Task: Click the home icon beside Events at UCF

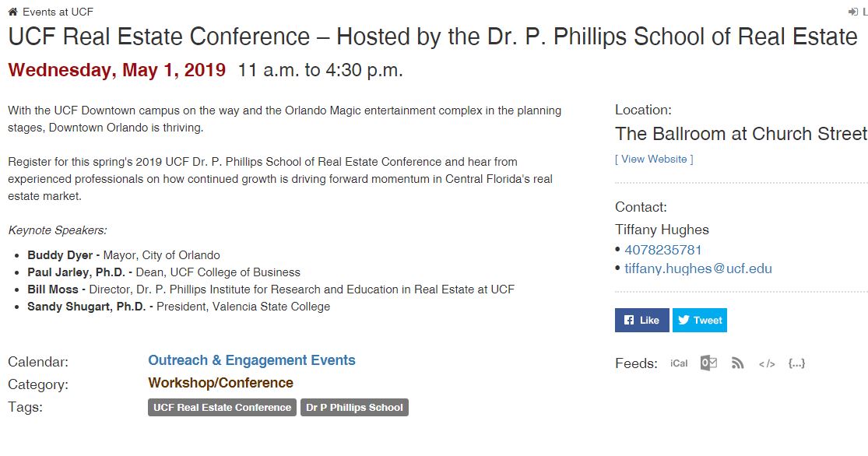Action: click(12, 12)
